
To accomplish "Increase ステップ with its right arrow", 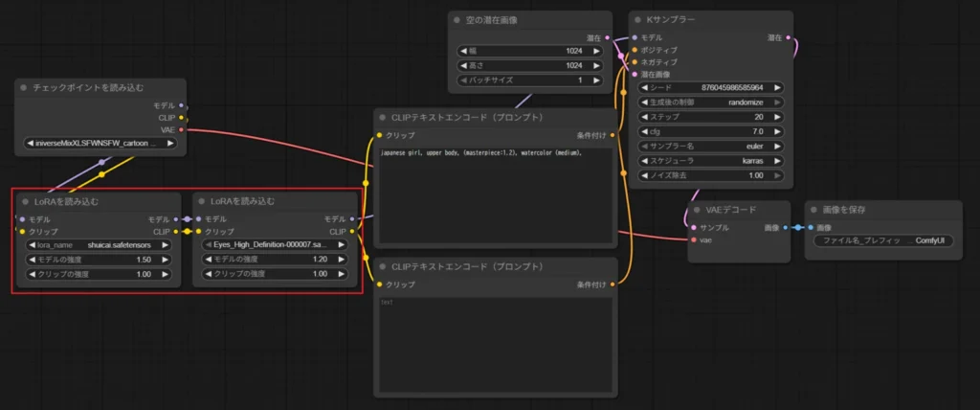I will coord(777,117).
